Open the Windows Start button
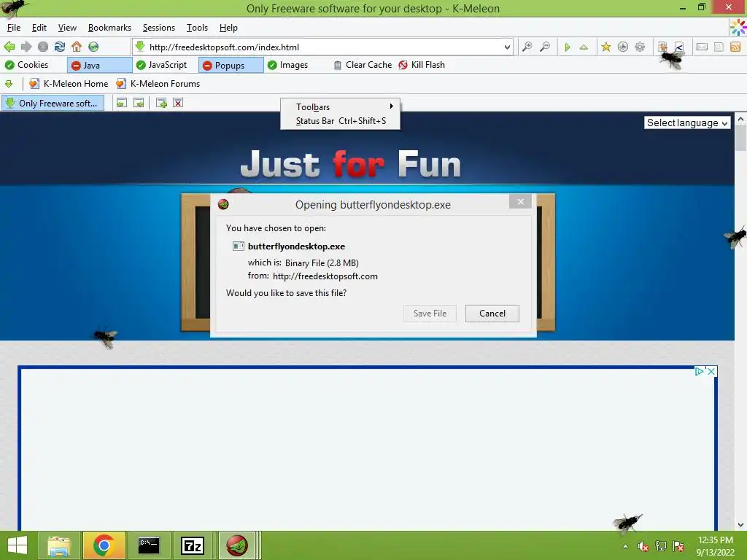The height and width of the screenshot is (560, 747). 18,545
